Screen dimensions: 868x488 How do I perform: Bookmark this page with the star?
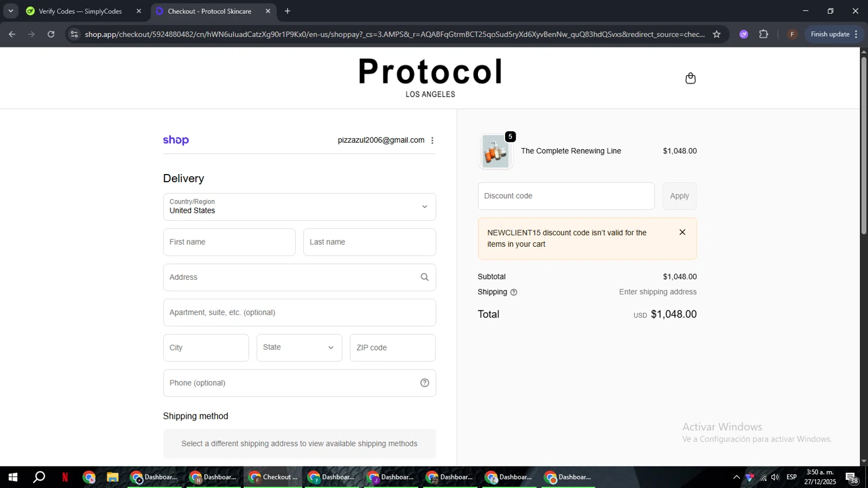(x=716, y=34)
